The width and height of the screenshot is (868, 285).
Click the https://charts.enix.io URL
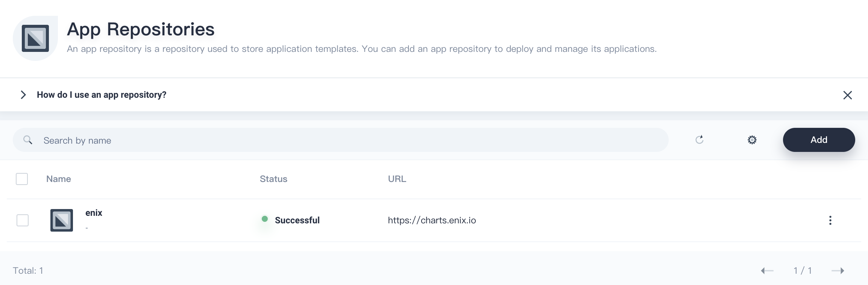coord(432,220)
